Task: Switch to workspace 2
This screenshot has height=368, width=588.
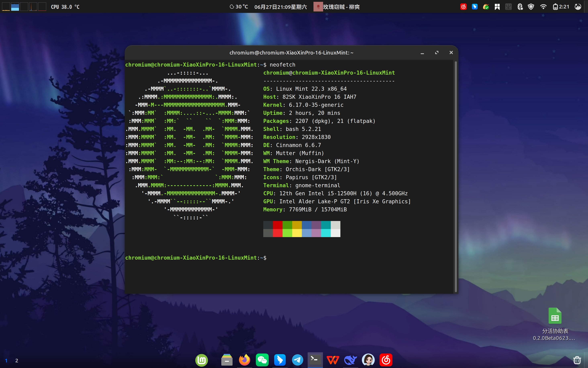Action: tap(17, 360)
